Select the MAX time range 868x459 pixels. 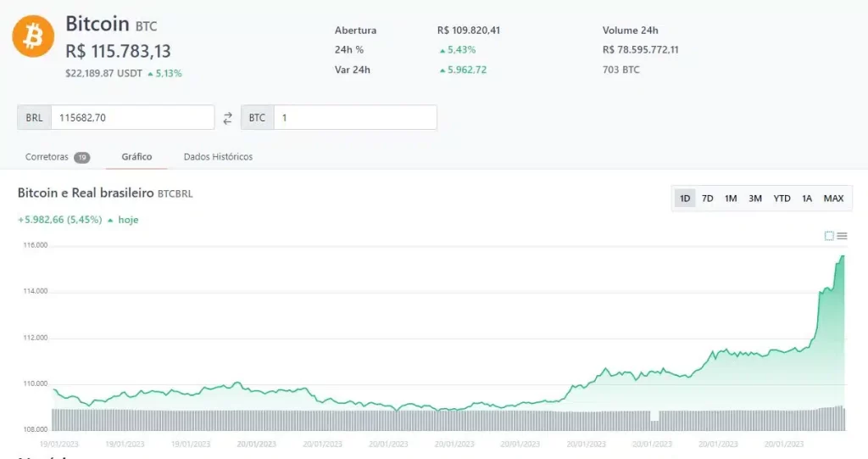coord(833,199)
